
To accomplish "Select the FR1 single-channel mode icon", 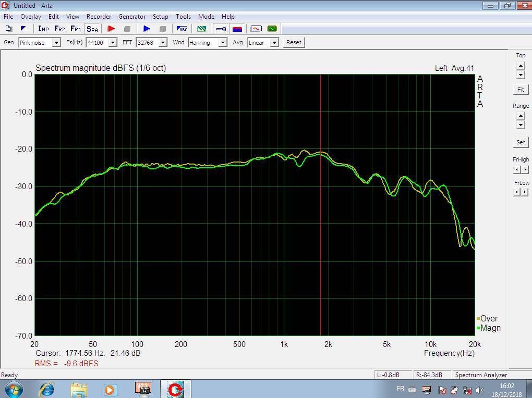I will [x=76, y=29].
